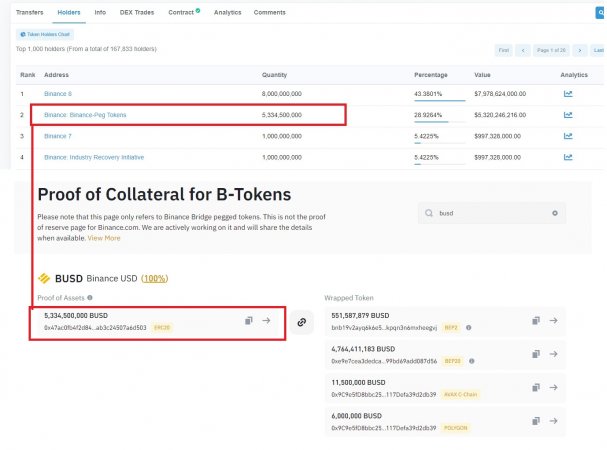
Task: Open the Binance 8 address link
Action: pos(58,94)
